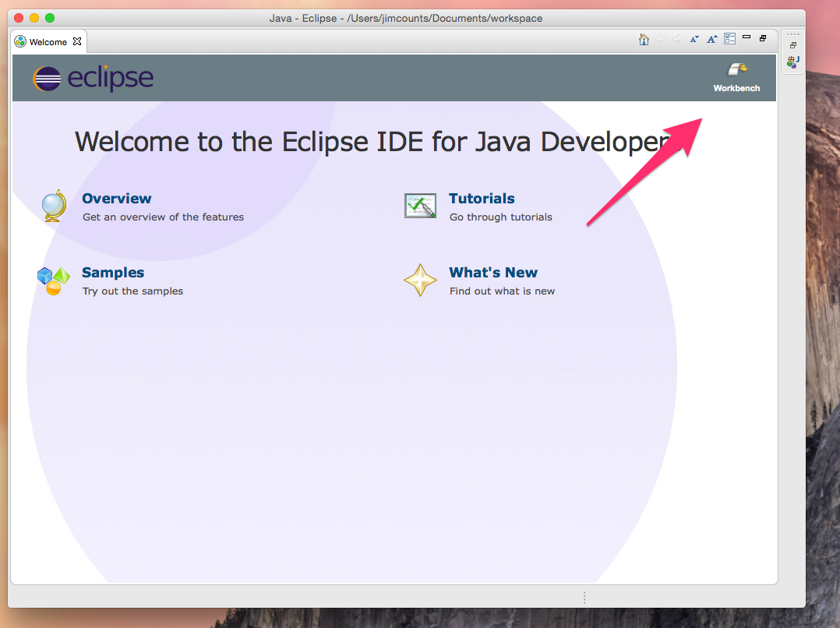Screen dimensions: 840x628
Task: Maximize the Welcome view
Action: click(x=763, y=38)
